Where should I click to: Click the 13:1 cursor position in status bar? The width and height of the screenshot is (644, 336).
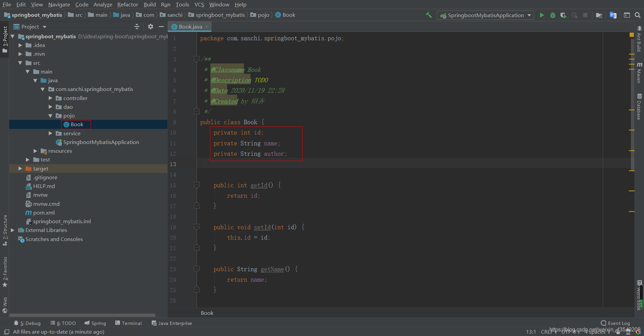tap(531, 332)
